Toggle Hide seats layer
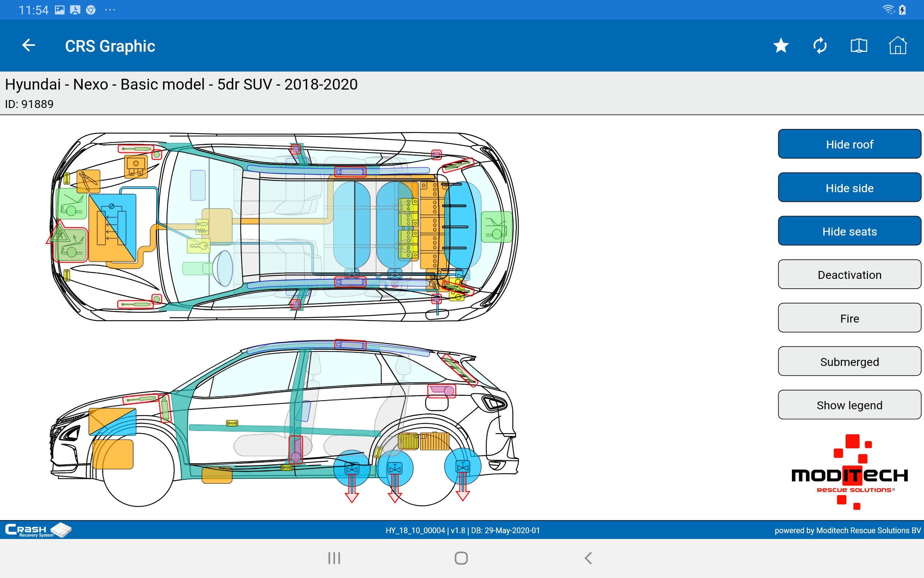 point(849,231)
